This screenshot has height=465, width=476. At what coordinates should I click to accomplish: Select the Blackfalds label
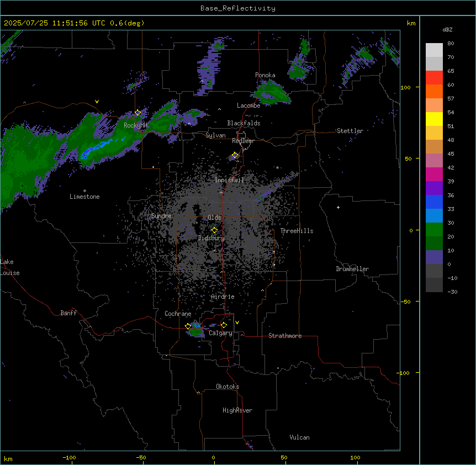tap(244, 123)
